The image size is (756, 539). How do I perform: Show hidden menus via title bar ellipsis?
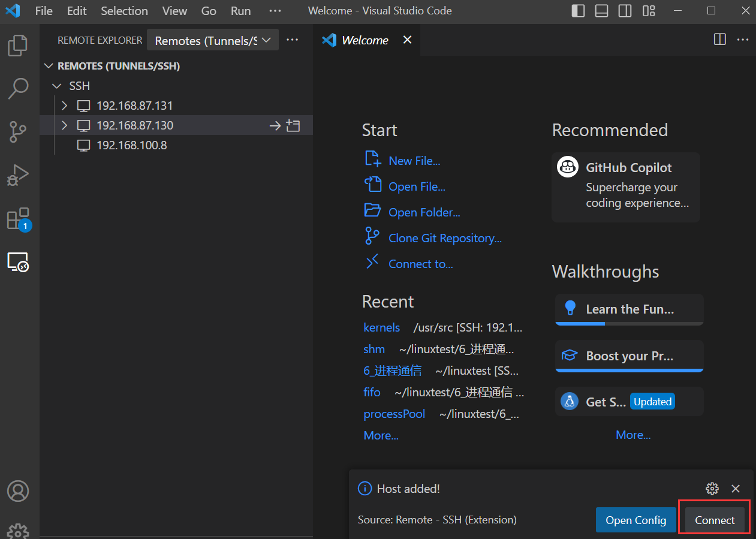pyautogui.click(x=275, y=11)
